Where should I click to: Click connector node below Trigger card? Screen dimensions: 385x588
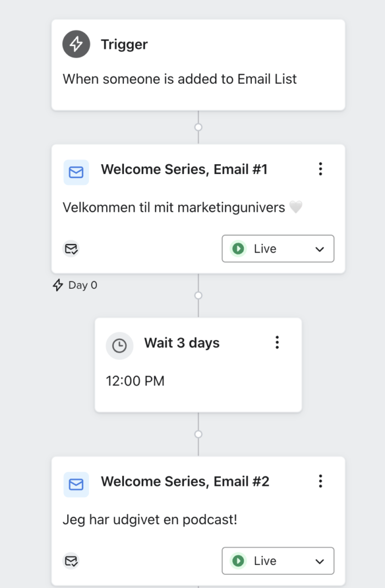[199, 127]
